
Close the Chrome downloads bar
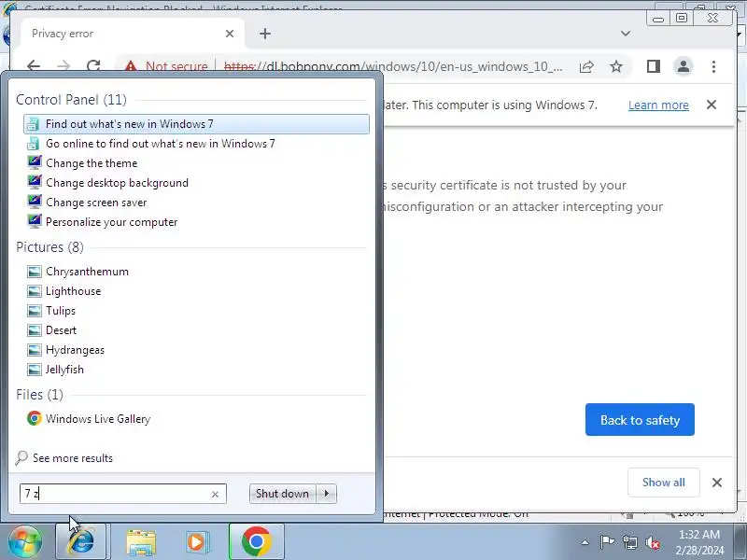[717, 483]
